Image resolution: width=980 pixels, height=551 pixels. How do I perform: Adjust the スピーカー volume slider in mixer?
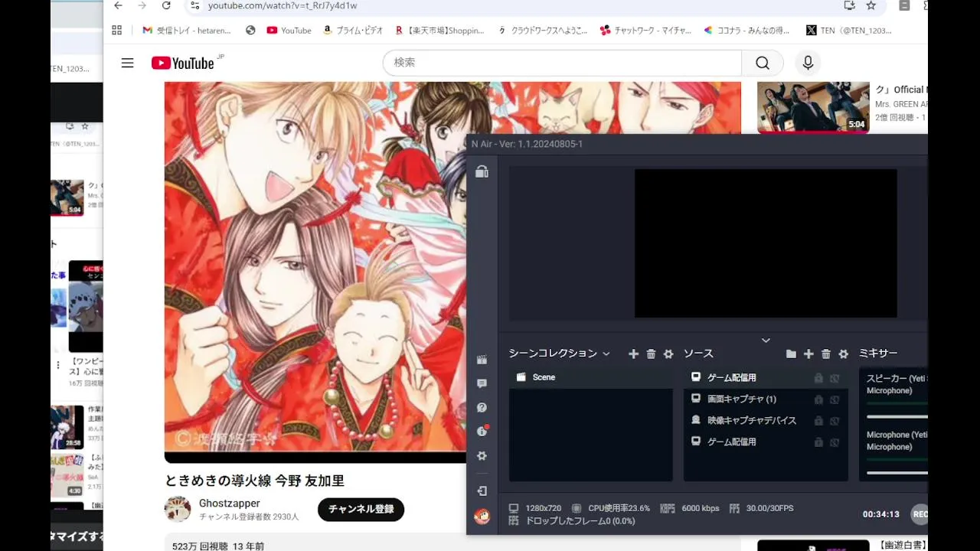[x=897, y=417]
